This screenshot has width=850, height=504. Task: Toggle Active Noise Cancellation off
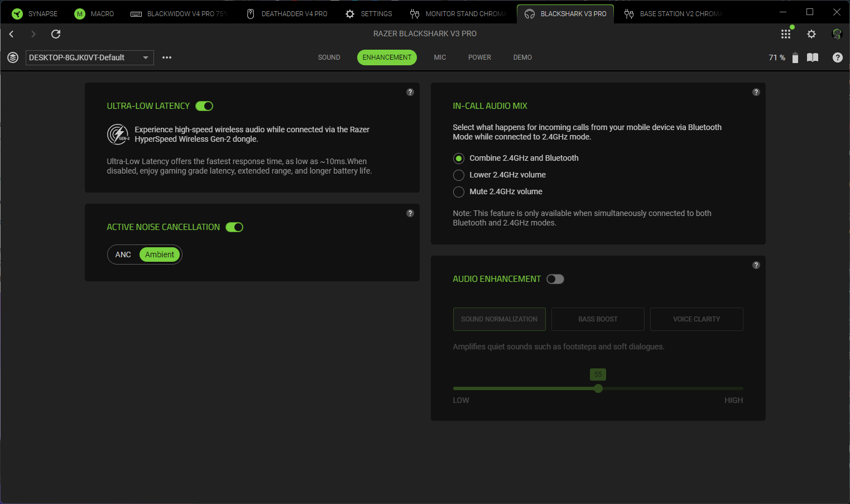[x=234, y=227]
